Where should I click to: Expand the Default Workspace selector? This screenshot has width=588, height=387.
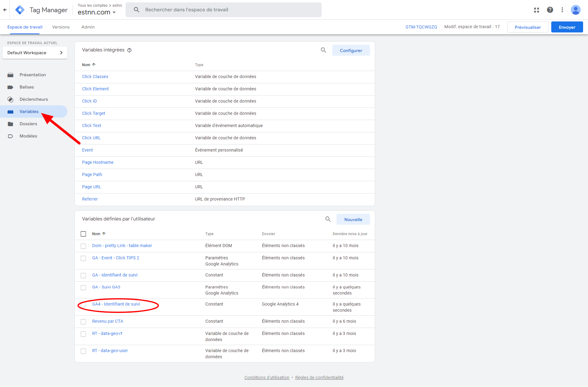click(x=35, y=53)
